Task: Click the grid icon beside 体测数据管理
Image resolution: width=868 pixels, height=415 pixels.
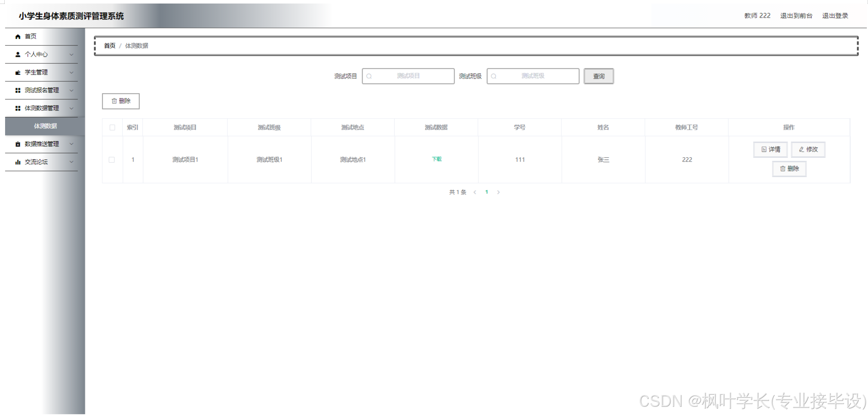Action: (x=18, y=108)
